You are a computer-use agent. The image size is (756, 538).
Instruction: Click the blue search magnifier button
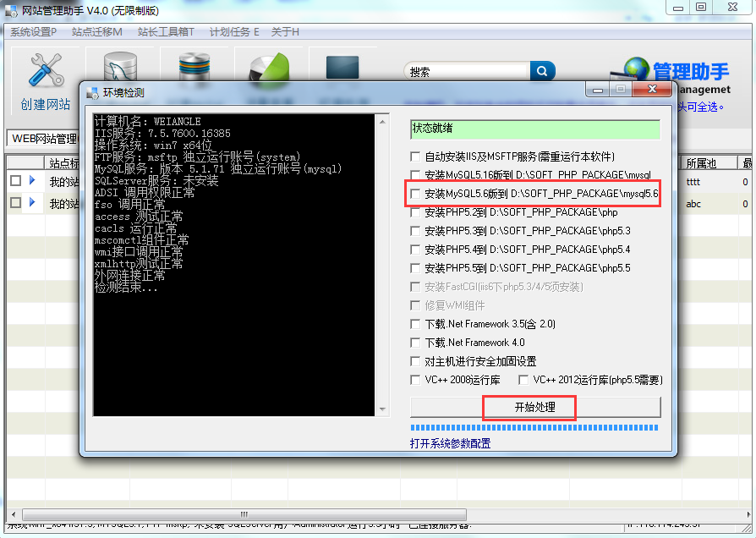click(x=543, y=72)
